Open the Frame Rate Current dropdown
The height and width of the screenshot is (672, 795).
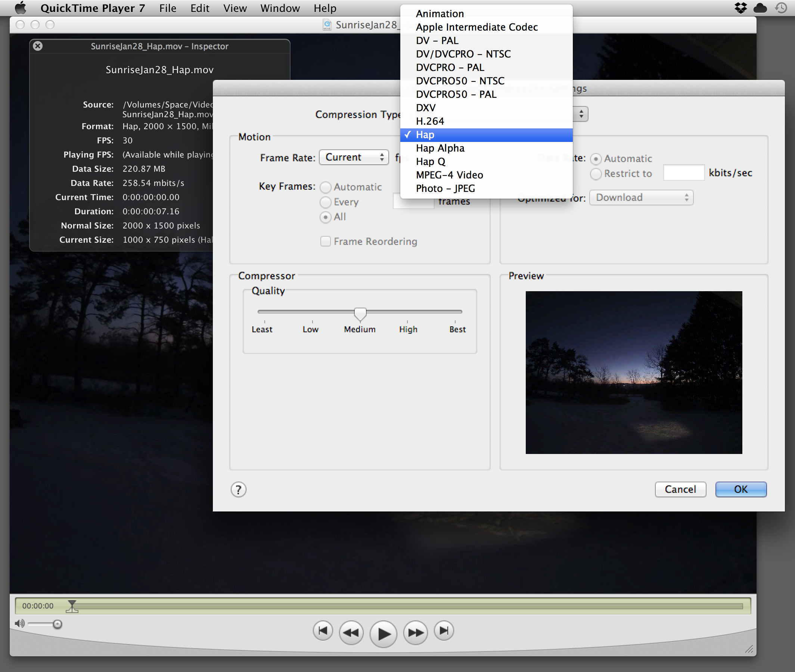coord(354,157)
